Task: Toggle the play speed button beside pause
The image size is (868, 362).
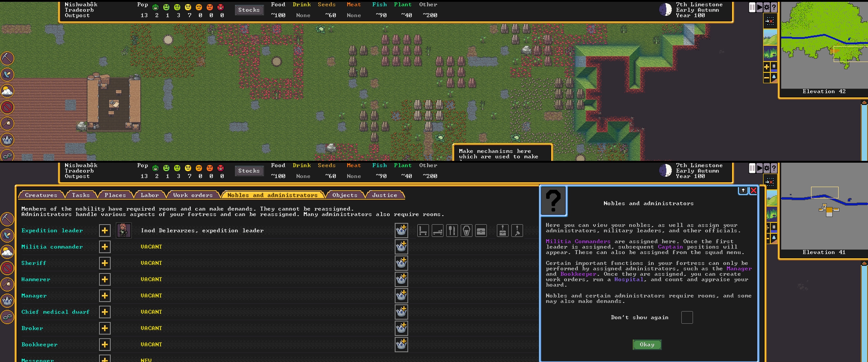Action: (759, 7)
